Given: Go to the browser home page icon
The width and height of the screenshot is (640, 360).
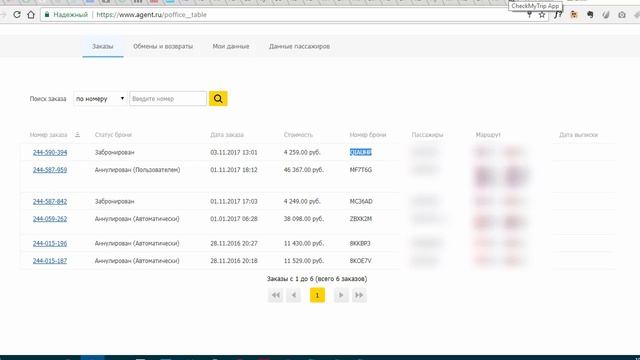Looking at the screenshot, I should (31, 15).
